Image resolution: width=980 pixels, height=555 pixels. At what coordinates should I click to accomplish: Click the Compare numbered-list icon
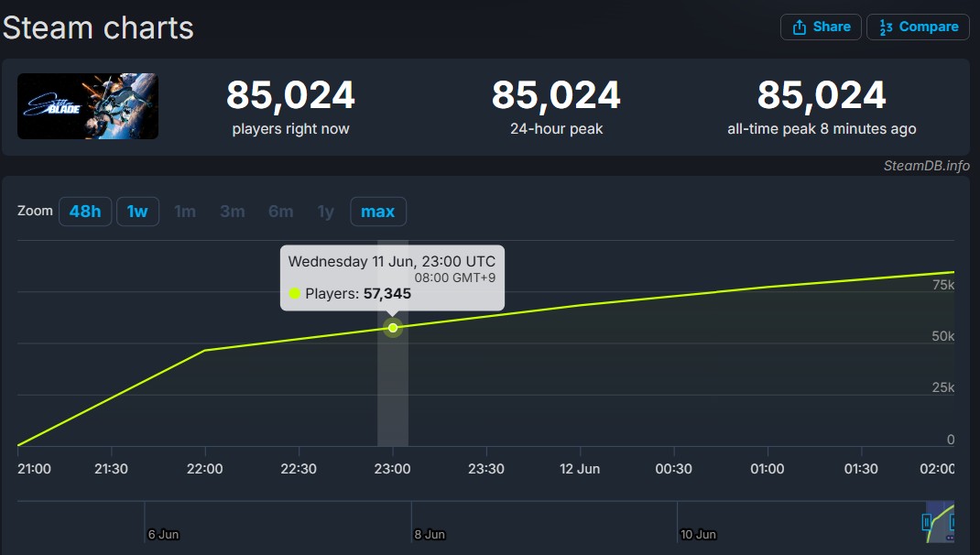click(x=886, y=27)
